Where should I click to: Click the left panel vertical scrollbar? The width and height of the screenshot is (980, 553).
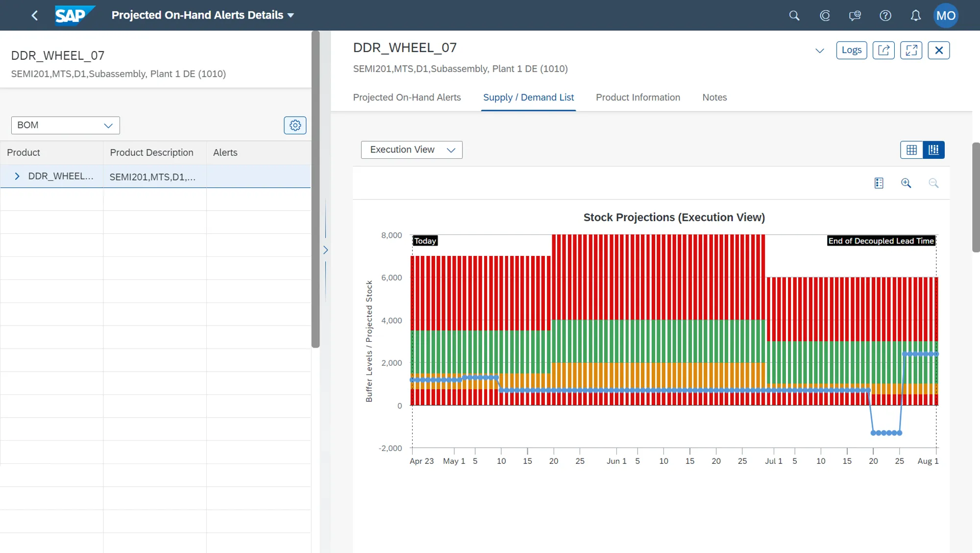[316, 189]
